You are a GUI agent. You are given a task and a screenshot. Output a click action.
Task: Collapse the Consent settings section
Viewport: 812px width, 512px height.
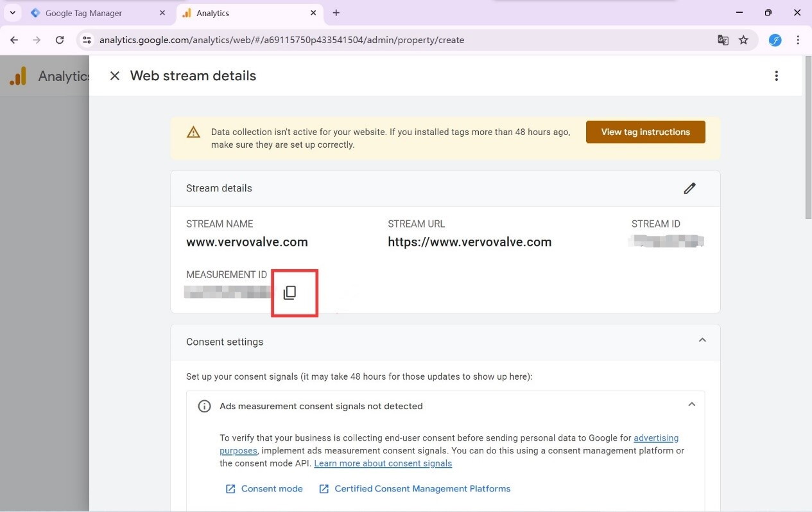702,340
